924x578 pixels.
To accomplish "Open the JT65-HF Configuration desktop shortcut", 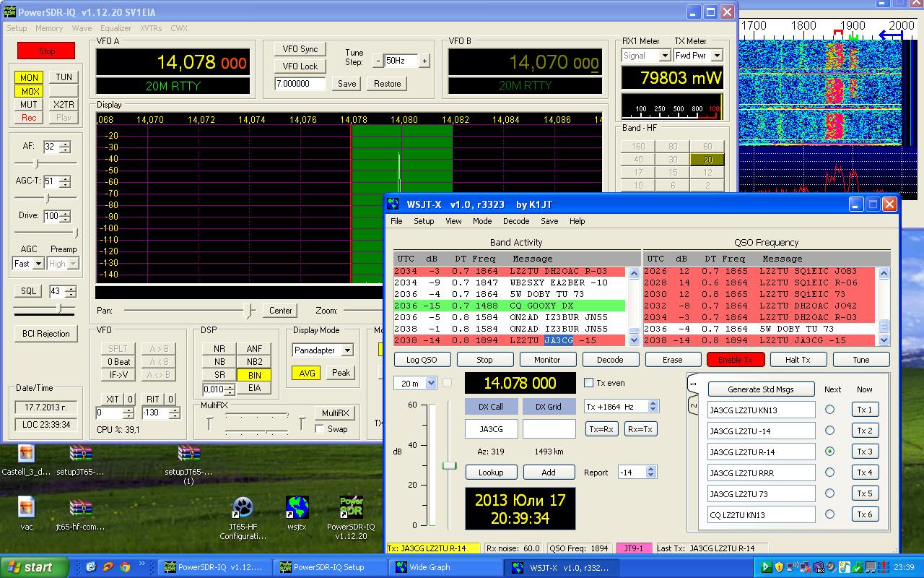I will (x=243, y=507).
